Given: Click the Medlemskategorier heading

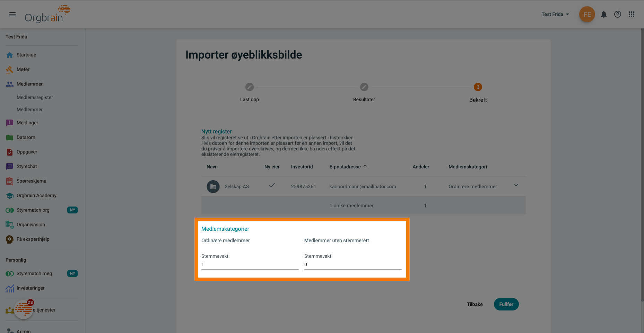Looking at the screenshot, I should point(225,229).
